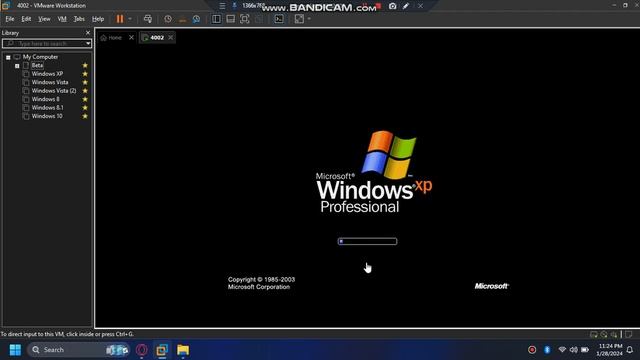
Task: Capture screenshot with Bandicam camera icon
Action: tap(392, 6)
